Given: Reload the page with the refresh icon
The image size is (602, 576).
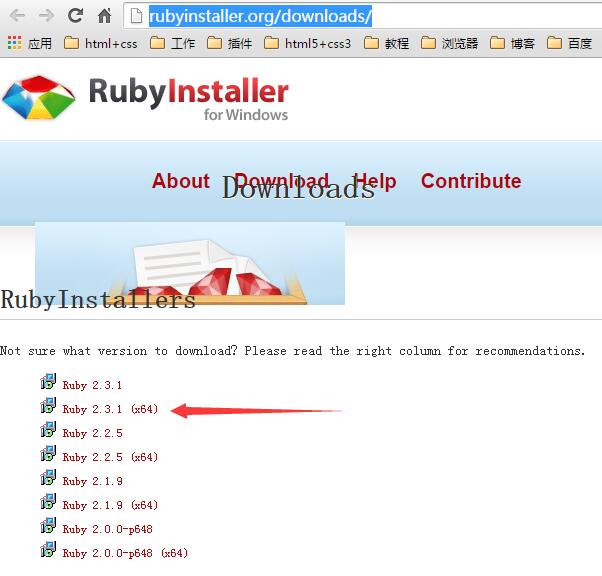Looking at the screenshot, I should (x=75, y=15).
